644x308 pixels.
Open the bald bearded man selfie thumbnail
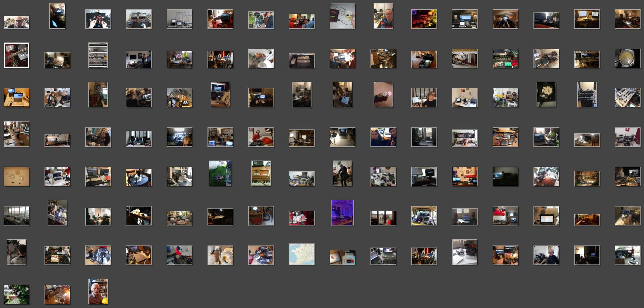(x=17, y=22)
